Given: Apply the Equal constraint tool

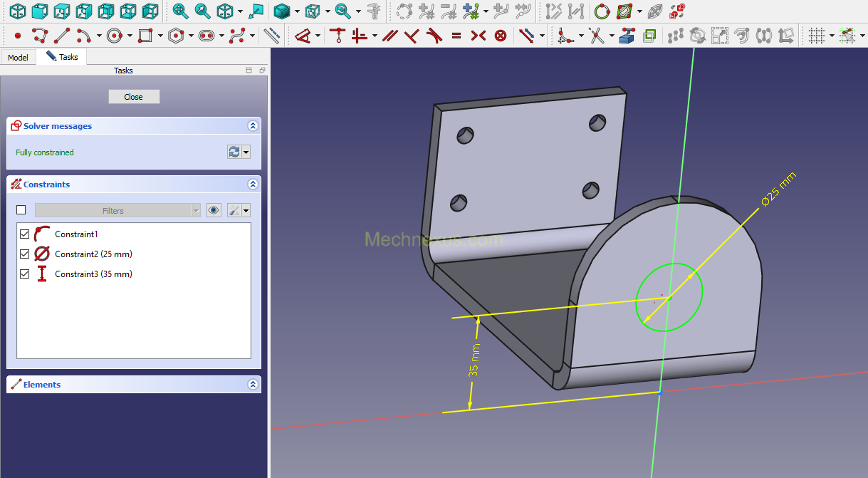Looking at the screenshot, I should (x=456, y=35).
